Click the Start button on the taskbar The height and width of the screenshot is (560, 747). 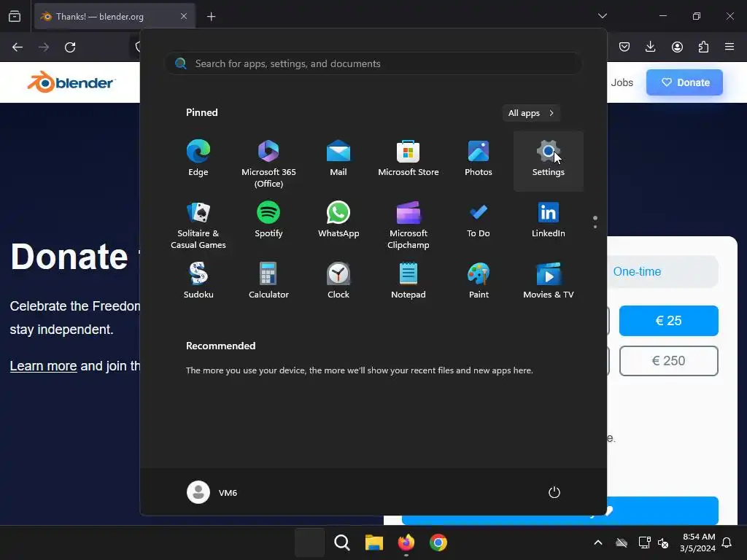pyautogui.click(x=309, y=542)
